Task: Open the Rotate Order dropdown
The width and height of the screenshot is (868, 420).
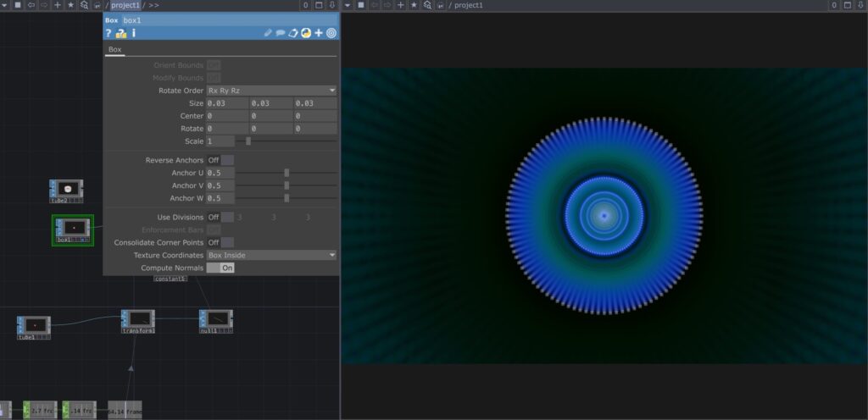Action: point(271,90)
